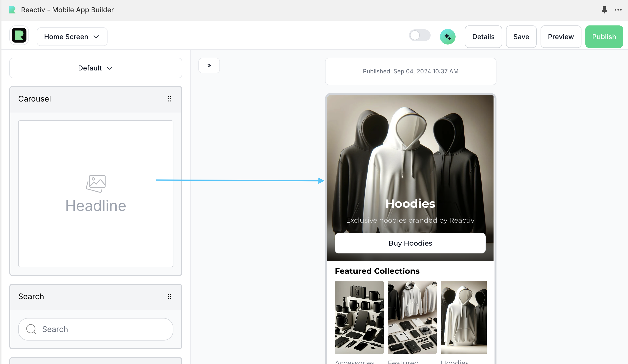Expand the Default dropdown selector
The image size is (628, 364).
tap(96, 68)
